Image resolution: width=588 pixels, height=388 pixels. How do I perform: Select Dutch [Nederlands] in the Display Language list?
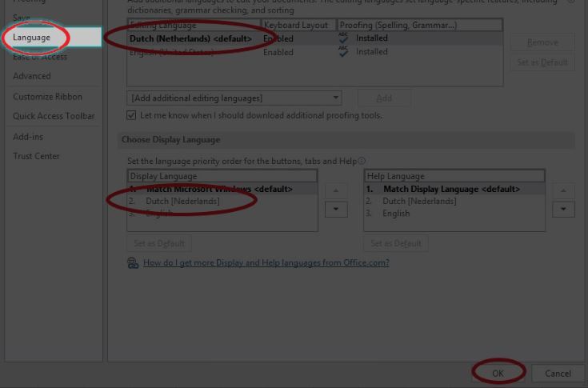(x=182, y=202)
